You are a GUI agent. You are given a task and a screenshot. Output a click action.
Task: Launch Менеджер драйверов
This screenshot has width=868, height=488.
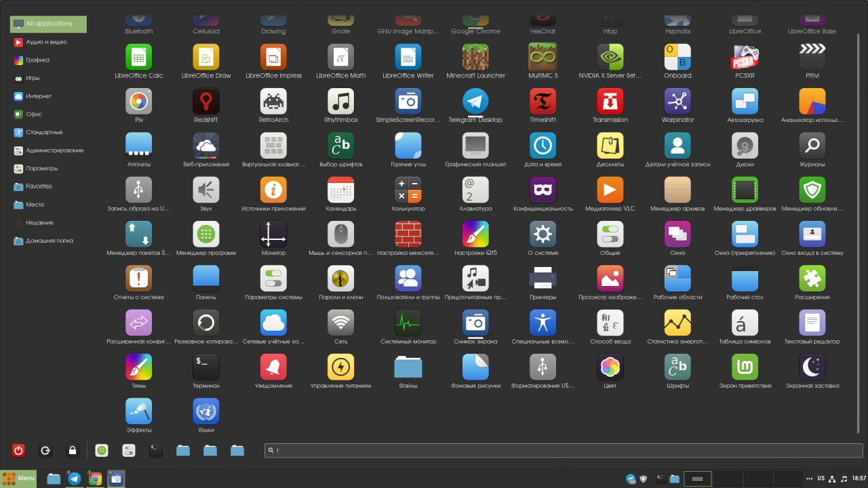point(745,190)
